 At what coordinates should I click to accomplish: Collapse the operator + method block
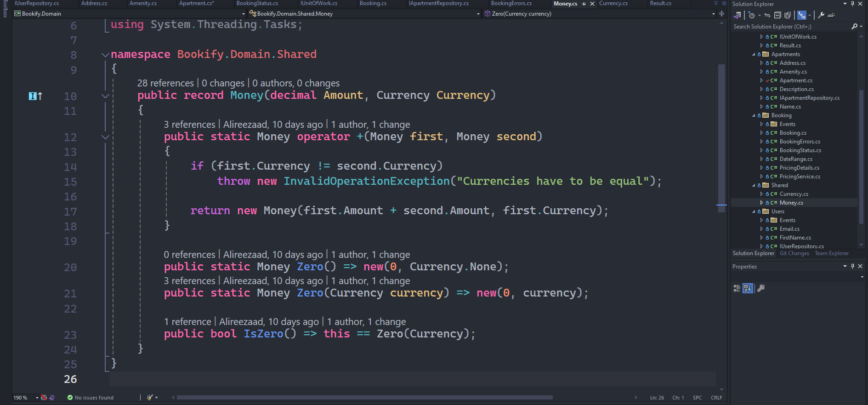pos(105,137)
